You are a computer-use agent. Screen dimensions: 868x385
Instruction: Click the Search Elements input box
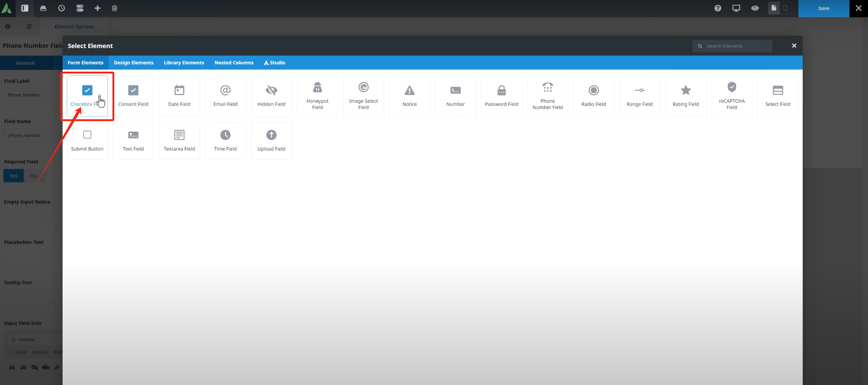coord(736,46)
